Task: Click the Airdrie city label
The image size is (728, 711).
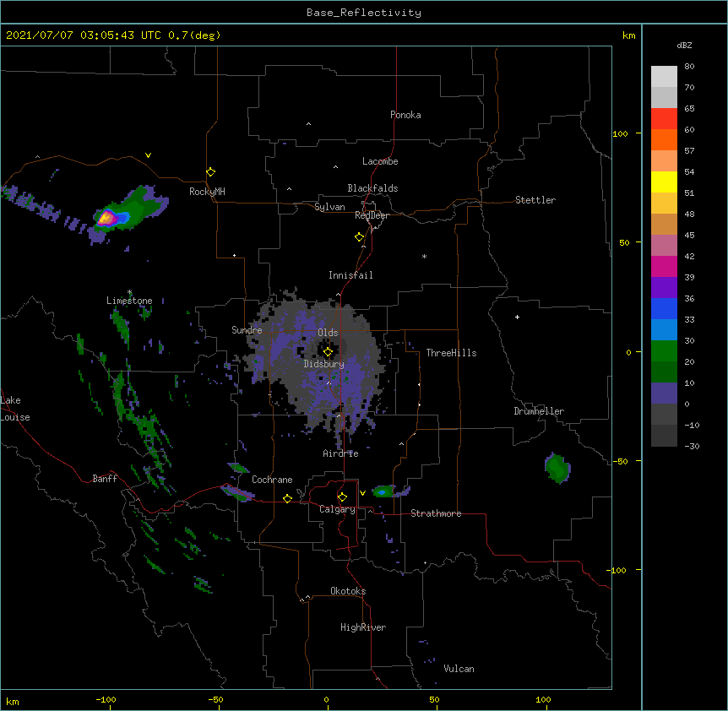Action: [340, 453]
